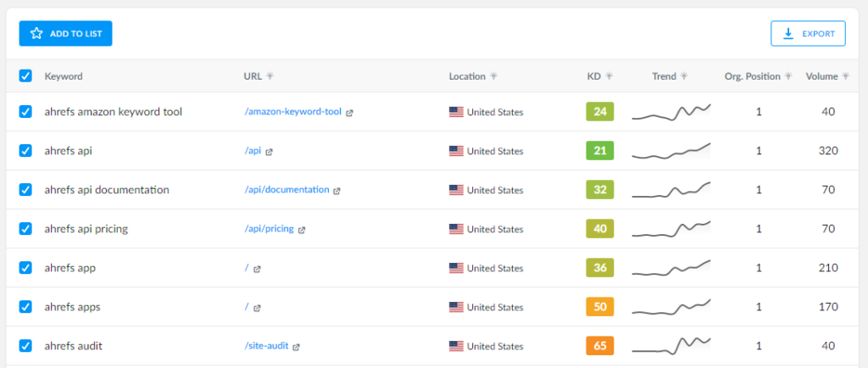Open external link icon beside /api URL
This screenshot has height=368, width=868.
click(x=269, y=152)
